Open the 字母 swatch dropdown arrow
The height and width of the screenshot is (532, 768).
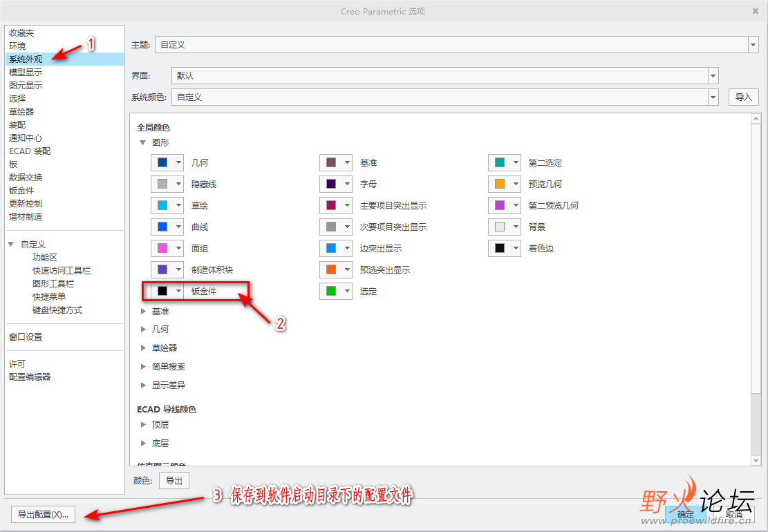pos(347,184)
